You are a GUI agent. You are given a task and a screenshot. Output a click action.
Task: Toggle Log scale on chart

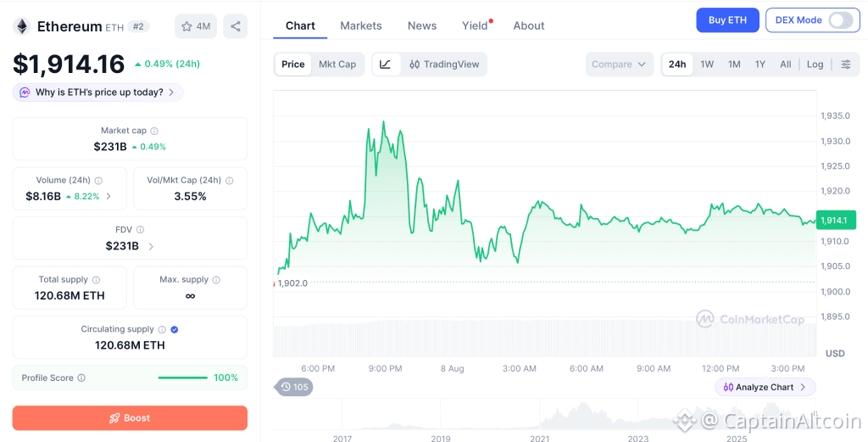(815, 64)
